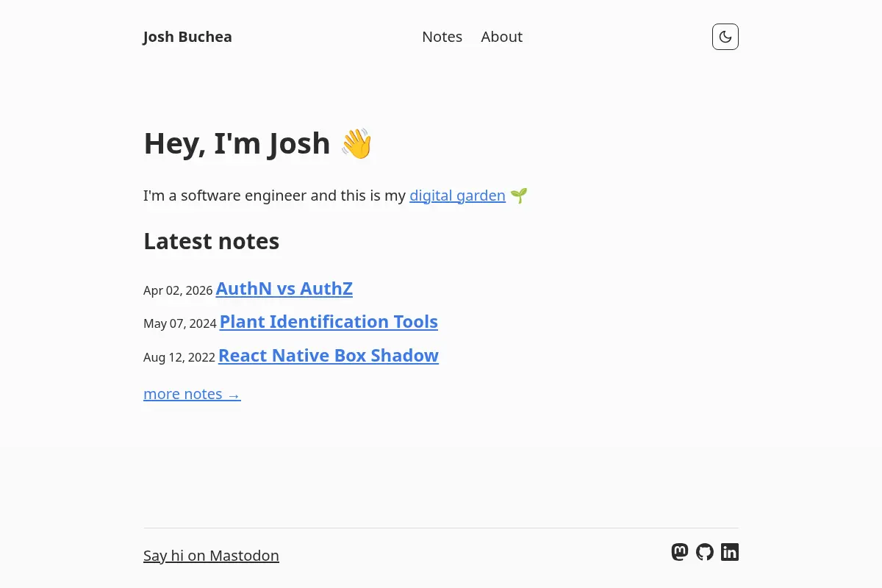The height and width of the screenshot is (588, 882).
Task: Open the LinkedIn profile icon
Action: click(730, 552)
